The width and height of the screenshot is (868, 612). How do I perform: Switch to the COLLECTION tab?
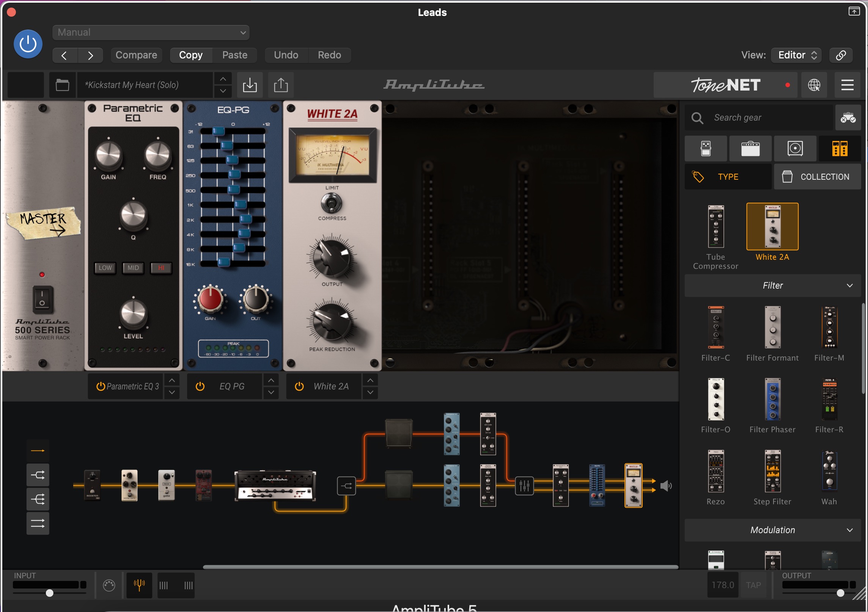coord(818,177)
